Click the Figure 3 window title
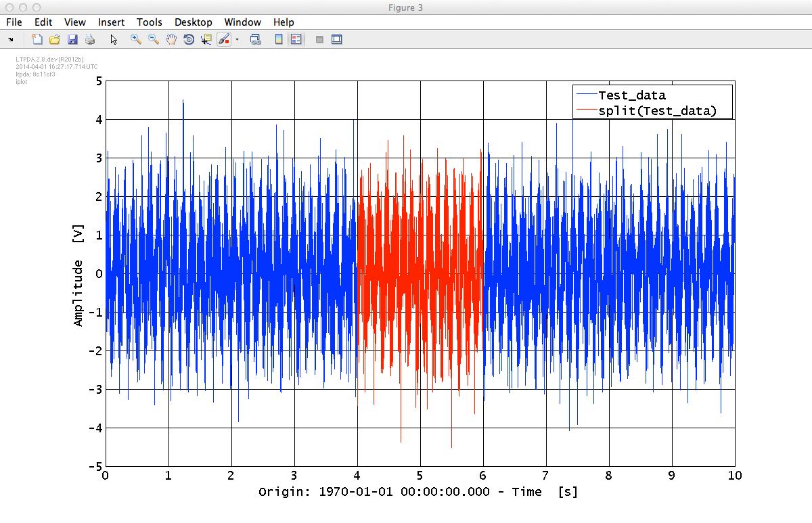 (x=406, y=7)
